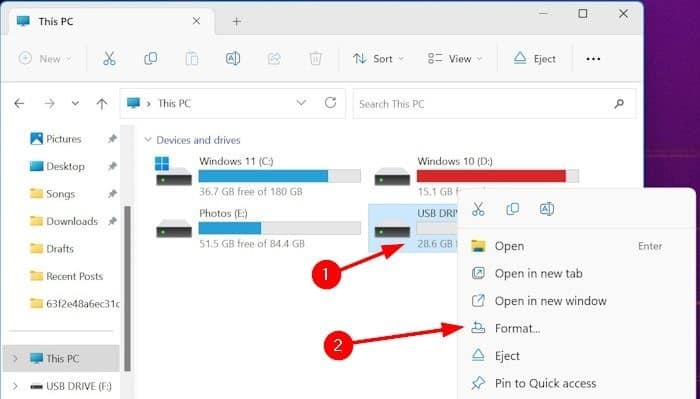This screenshot has height=399, width=700.
Task: Open the New item menu button
Action: pyautogui.click(x=45, y=58)
